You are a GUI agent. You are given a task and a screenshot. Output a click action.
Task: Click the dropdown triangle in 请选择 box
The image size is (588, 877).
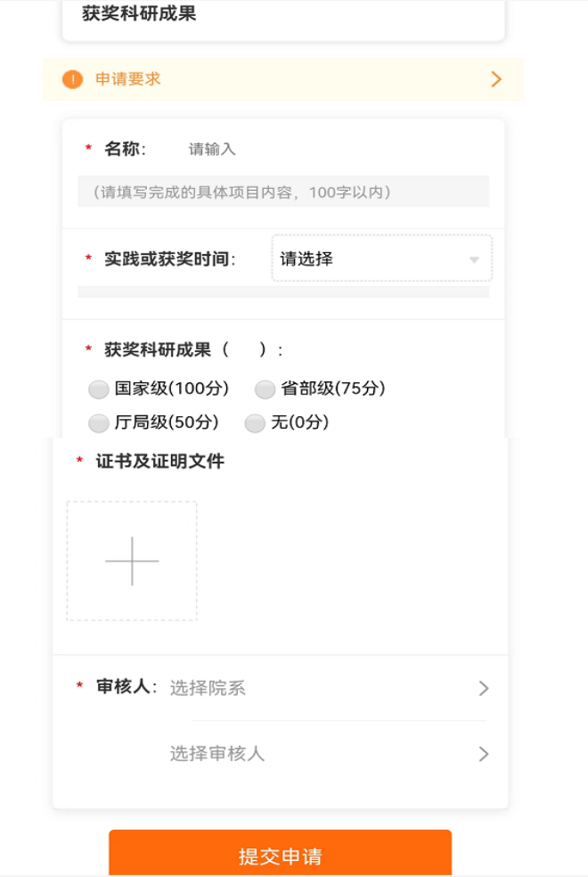click(474, 259)
